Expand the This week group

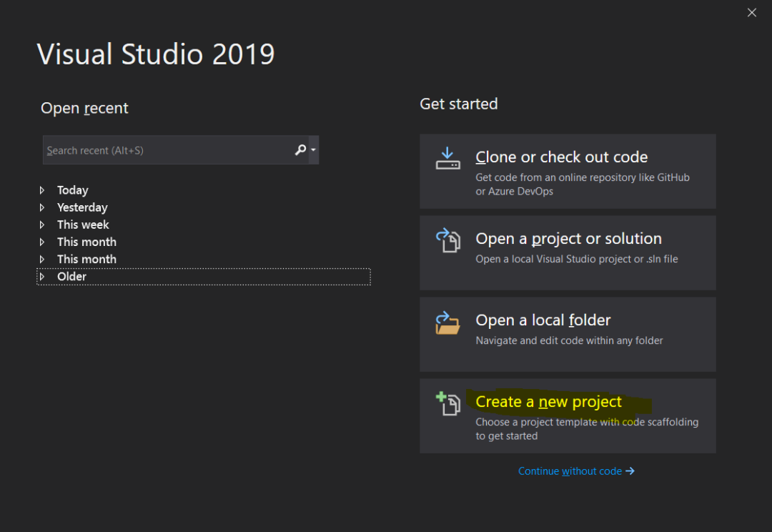(42, 225)
